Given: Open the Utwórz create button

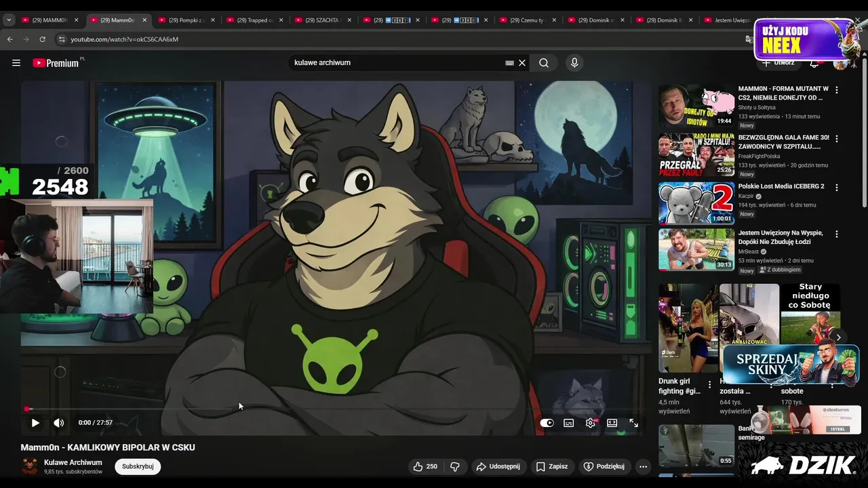Looking at the screenshot, I should 778,63.
